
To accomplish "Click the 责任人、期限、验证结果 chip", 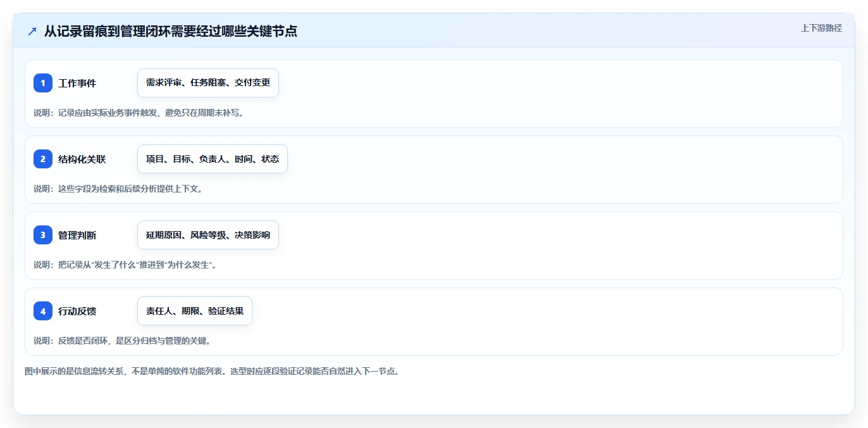I will pos(195,311).
